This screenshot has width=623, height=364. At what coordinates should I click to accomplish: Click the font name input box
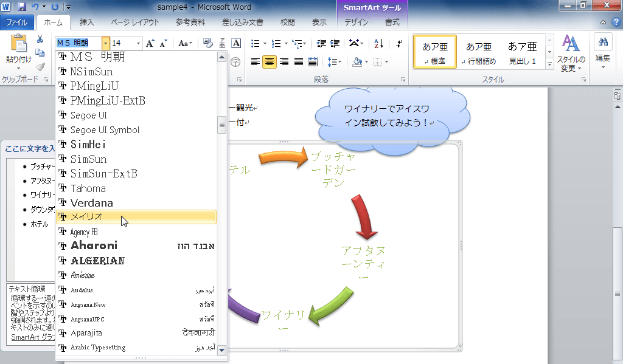78,43
